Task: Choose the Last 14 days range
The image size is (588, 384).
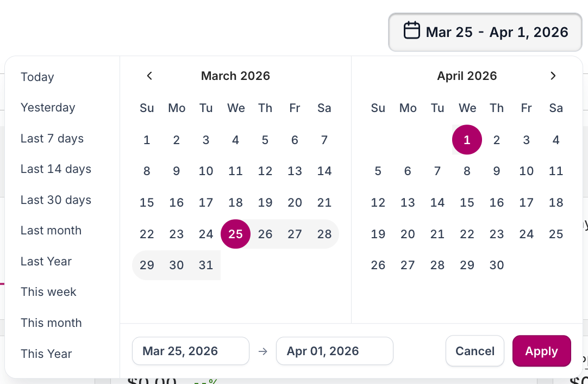Action: tap(55, 169)
